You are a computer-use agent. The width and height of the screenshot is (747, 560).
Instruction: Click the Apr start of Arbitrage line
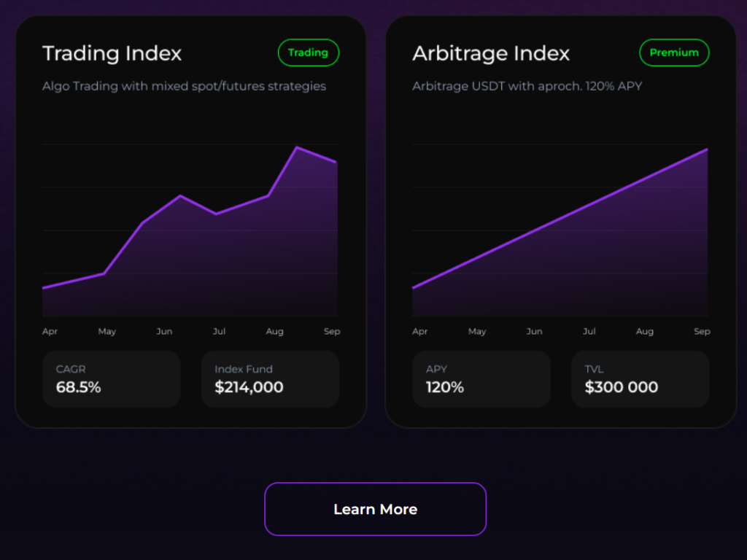coord(414,287)
